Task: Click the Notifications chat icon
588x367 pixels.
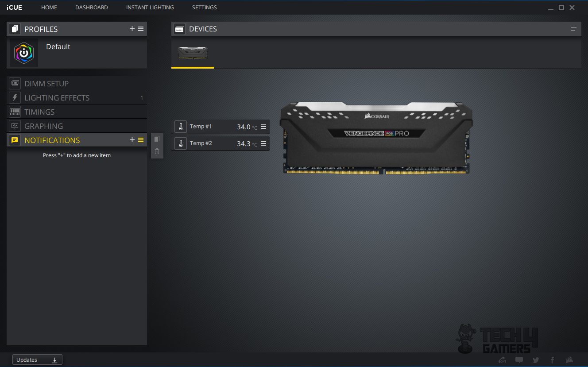Action: pyautogui.click(x=15, y=140)
